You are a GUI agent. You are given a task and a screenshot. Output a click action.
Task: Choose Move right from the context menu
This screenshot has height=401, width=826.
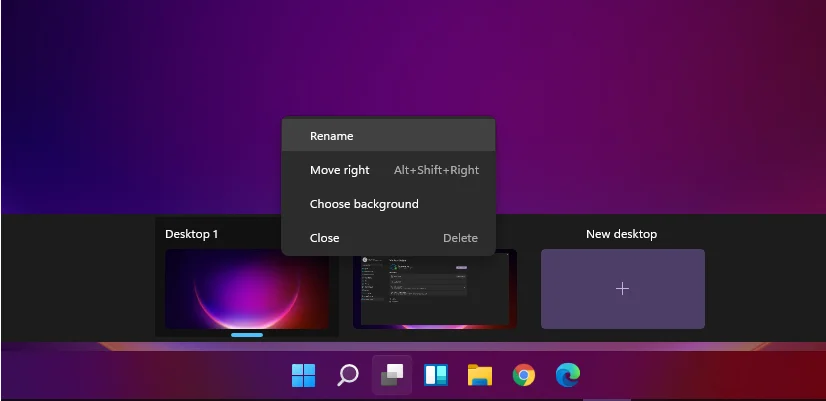click(339, 170)
